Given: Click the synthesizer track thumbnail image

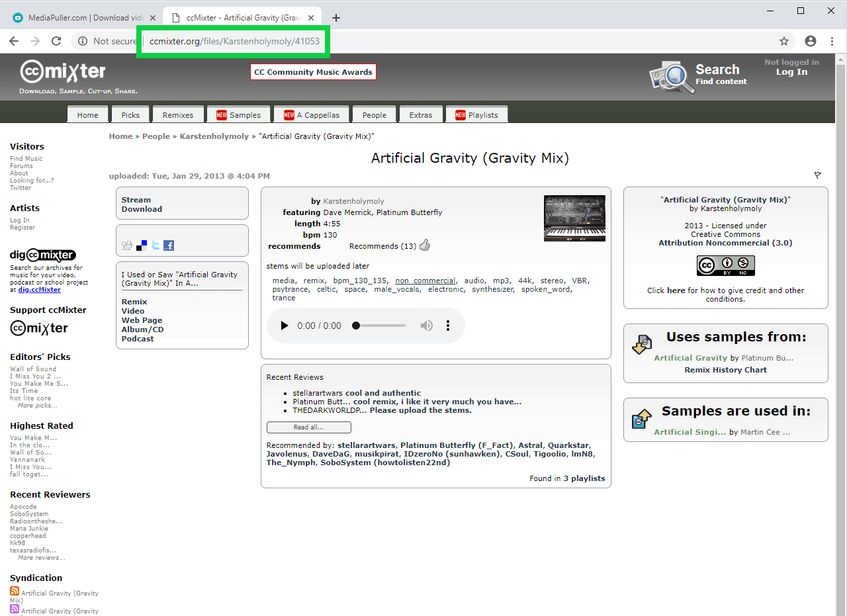Looking at the screenshot, I should point(574,218).
